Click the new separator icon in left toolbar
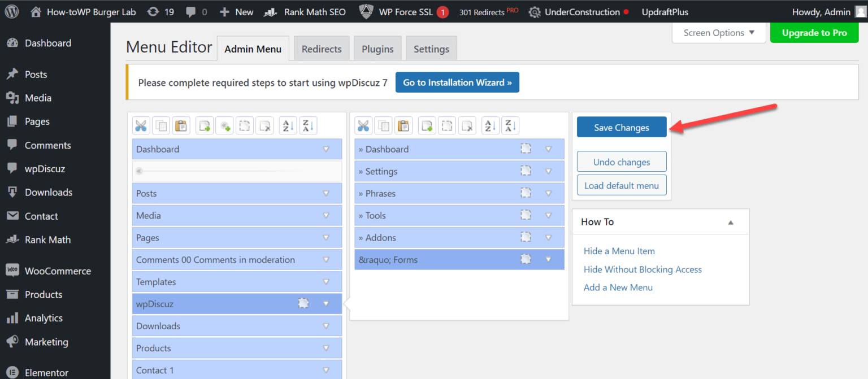The width and height of the screenshot is (868, 379). click(224, 125)
